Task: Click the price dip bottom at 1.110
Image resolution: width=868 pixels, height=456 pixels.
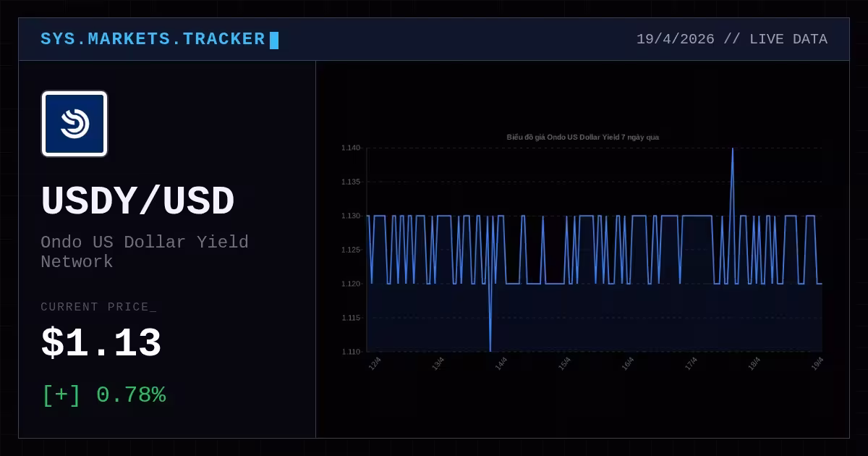Action: [x=490, y=350]
